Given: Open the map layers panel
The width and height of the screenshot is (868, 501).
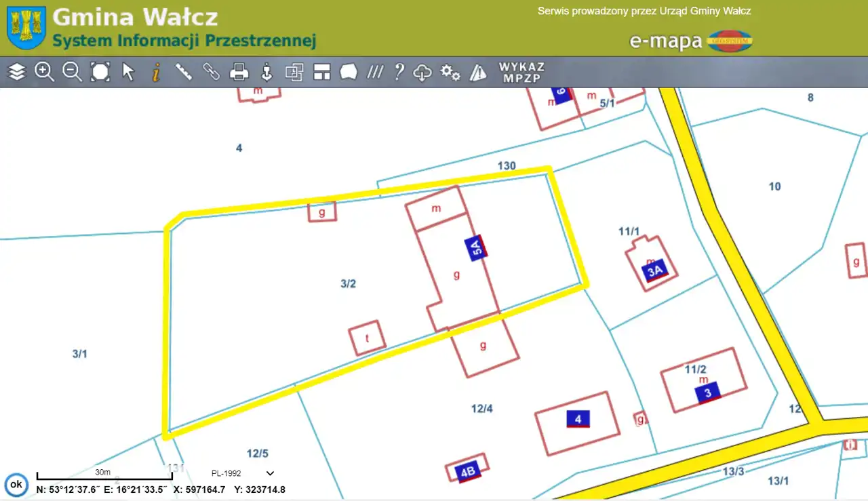Looking at the screenshot, I should tap(17, 71).
